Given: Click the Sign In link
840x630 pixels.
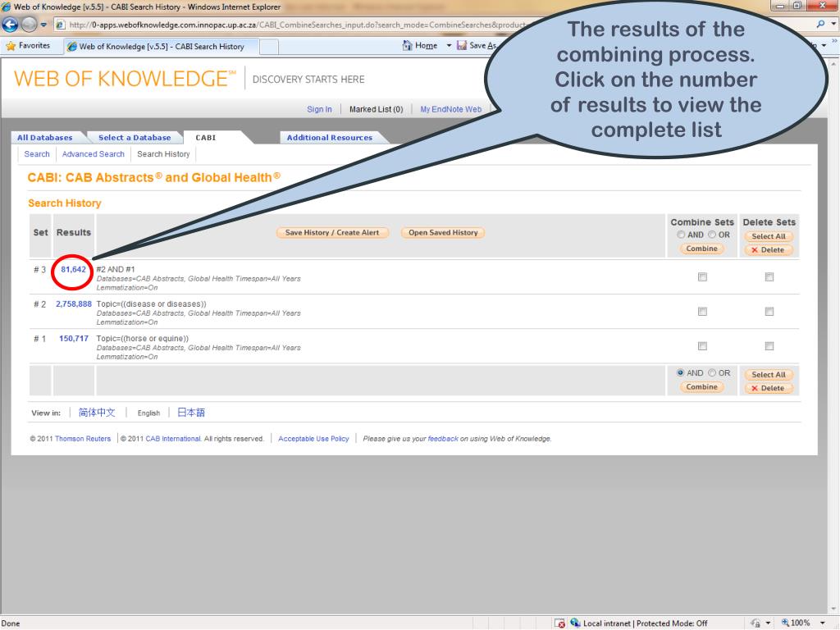Looking at the screenshot, I should pos(319,109).
